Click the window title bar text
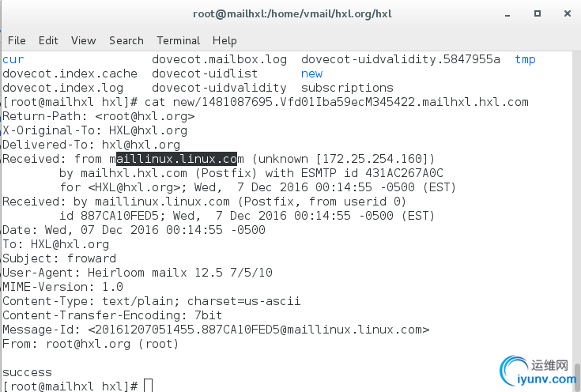This screenshot has height=392, width=581. coord(292,14)
